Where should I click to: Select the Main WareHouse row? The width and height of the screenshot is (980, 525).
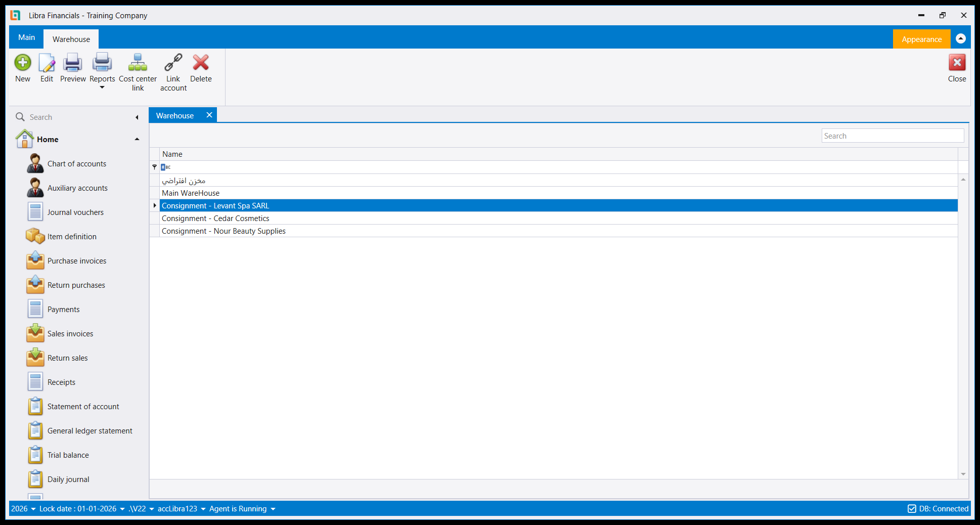pos(558,193)
